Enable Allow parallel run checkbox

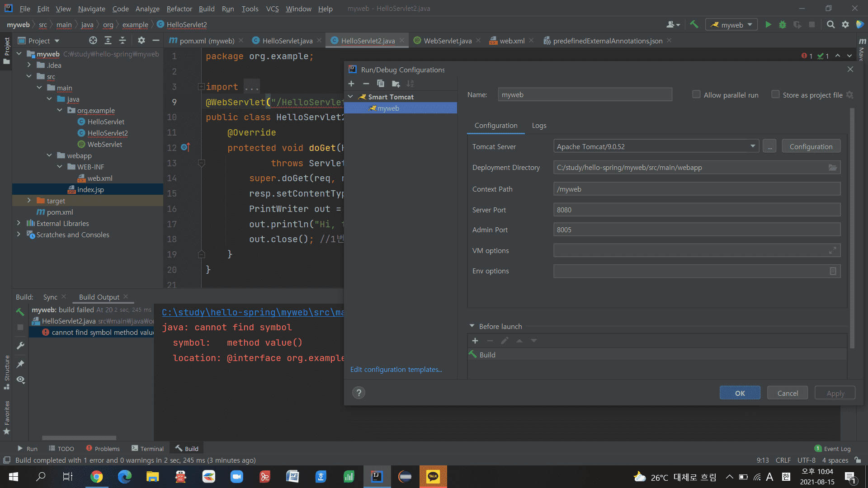coord(696,94)
